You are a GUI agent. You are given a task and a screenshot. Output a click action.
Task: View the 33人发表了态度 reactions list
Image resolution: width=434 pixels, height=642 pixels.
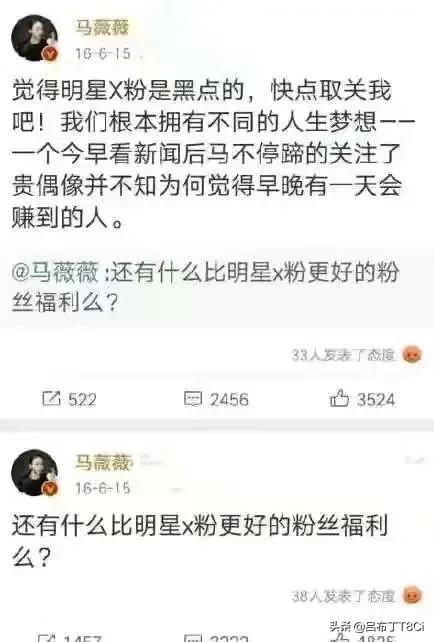click(343, 355)
